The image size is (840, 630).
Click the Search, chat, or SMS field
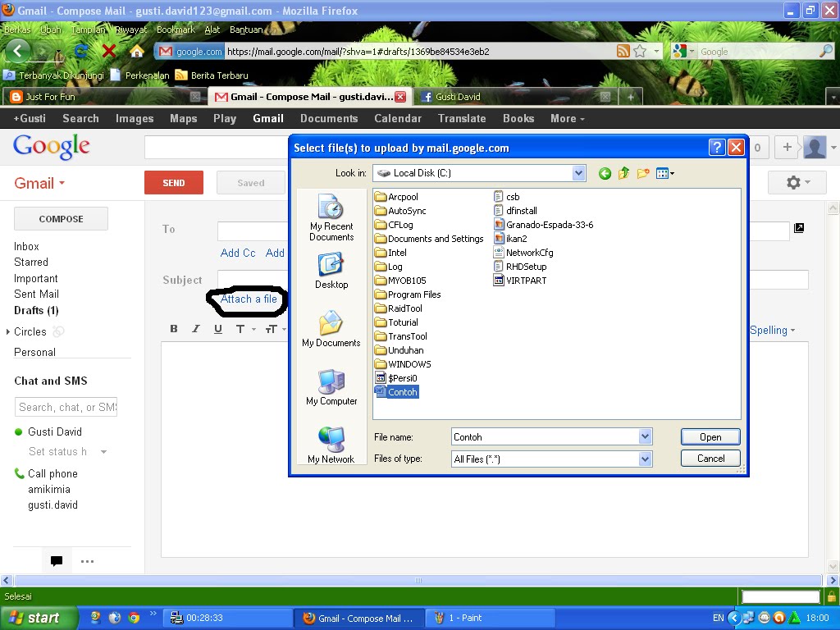[x=66, y=407]
